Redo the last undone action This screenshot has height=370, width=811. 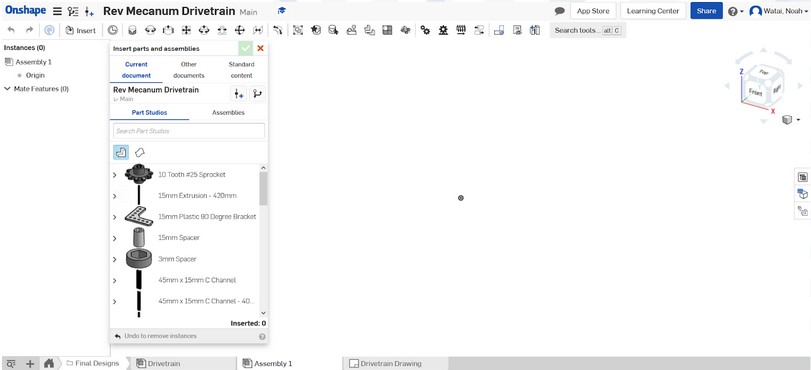point(29,31)
